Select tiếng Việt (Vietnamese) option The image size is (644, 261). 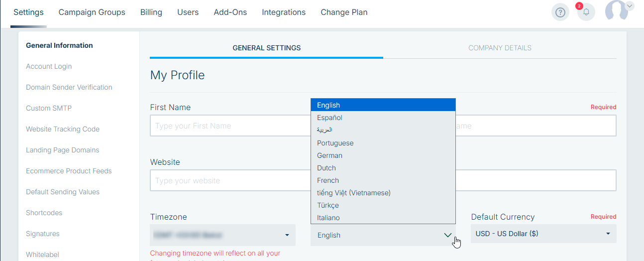pyautogui.click(x=353, y=193)
